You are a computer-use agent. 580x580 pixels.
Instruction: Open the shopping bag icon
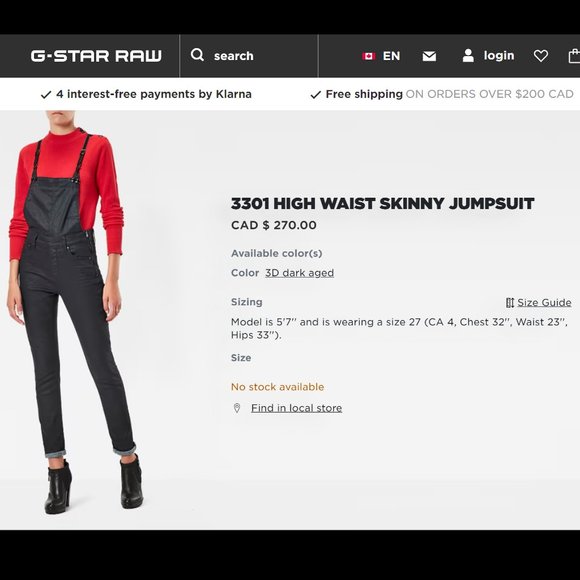tap(574, 56)
